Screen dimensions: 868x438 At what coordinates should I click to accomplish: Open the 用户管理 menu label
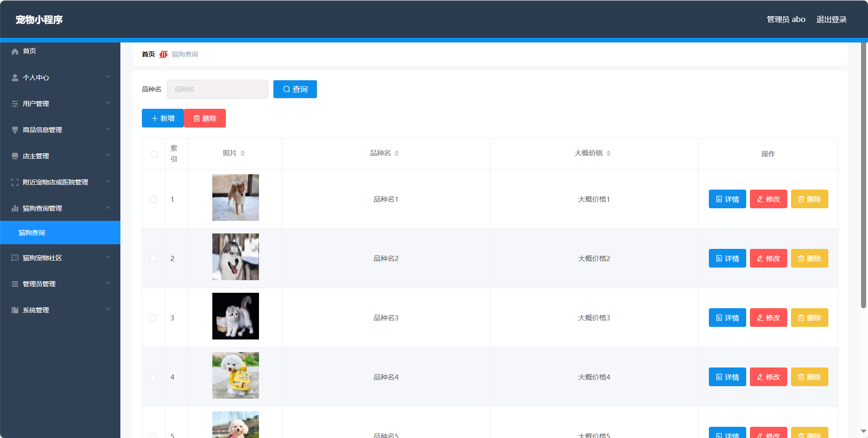(x=36, y=104)
